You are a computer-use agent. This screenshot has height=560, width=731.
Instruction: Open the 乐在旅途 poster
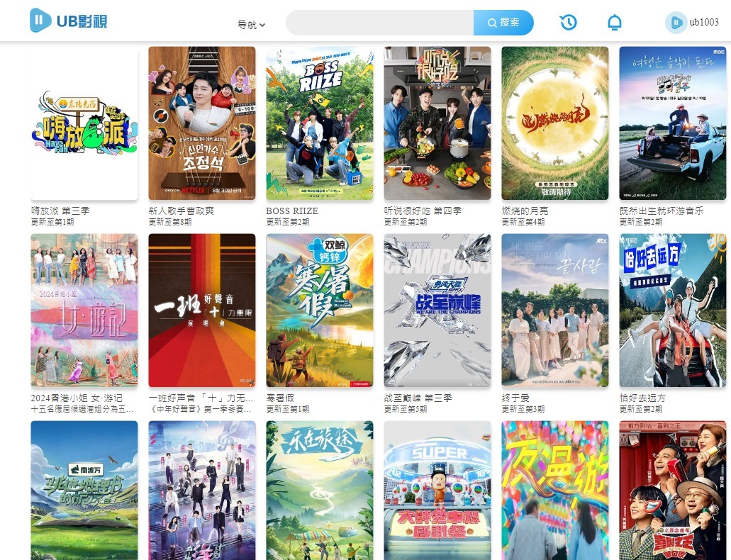pyautogui.click(x=320, y=491)
